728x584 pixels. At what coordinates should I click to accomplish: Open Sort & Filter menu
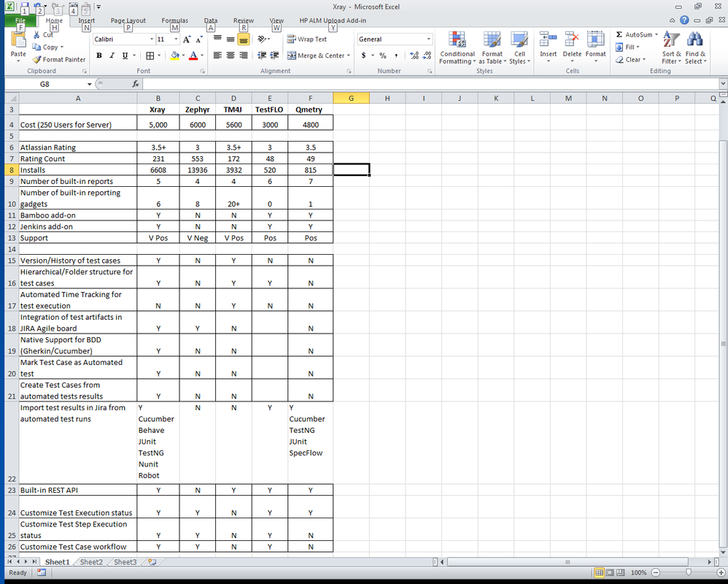pyautogui.click(x=671, y=48)
